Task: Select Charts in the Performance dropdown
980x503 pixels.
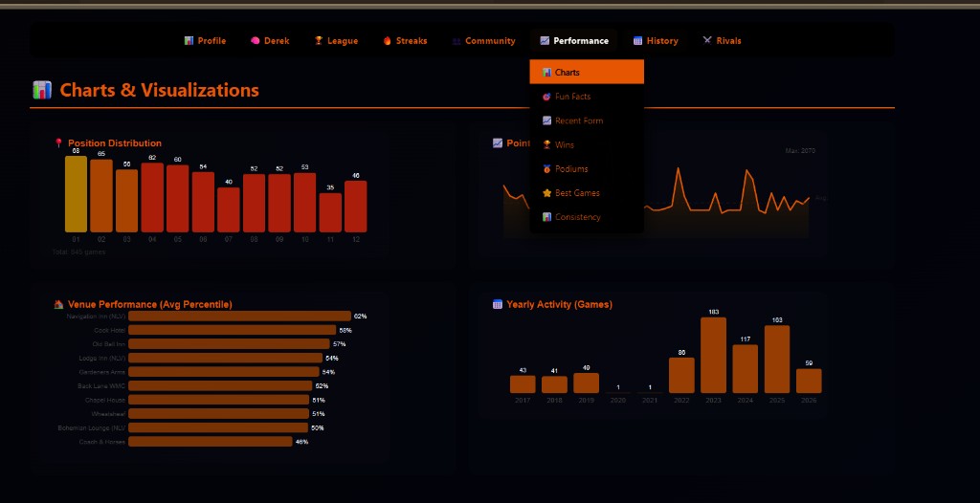Action: coord(587,72)
